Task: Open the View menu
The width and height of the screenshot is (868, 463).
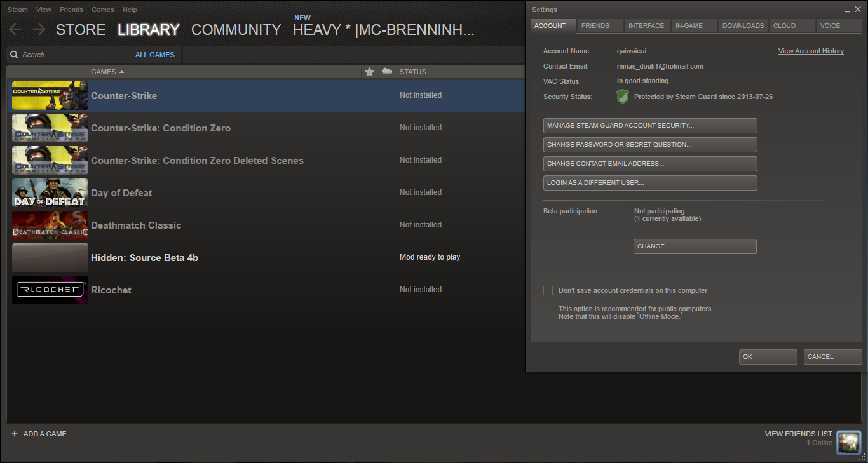Action: (x=44, y=10)
